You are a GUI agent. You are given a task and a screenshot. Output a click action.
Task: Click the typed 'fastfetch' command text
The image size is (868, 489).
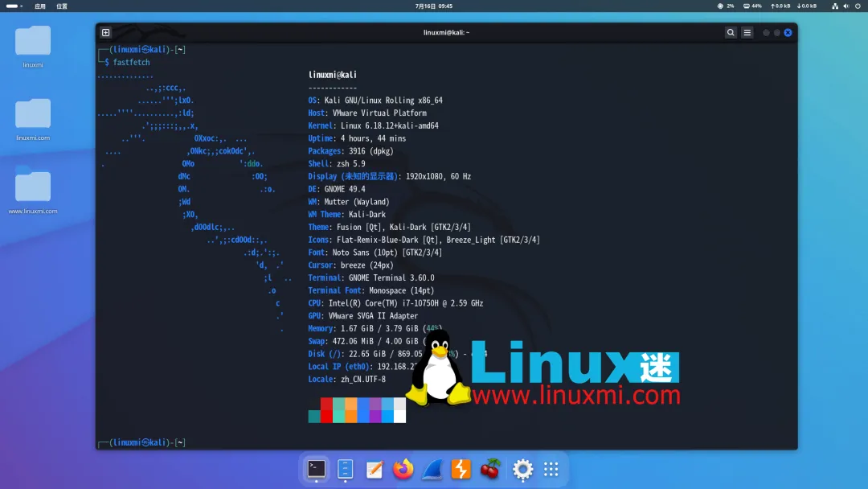tap(131, 62)
